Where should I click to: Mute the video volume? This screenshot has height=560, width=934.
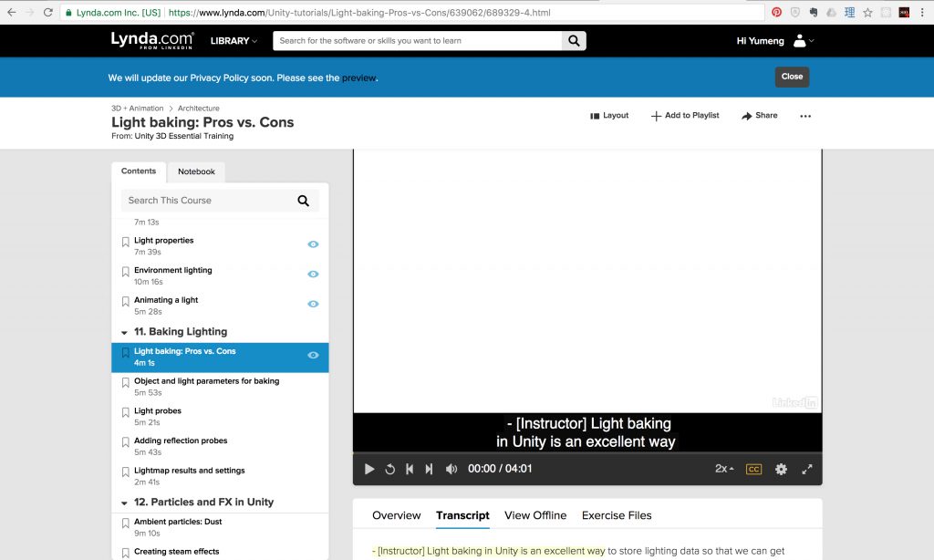click(x=451, y=469)
